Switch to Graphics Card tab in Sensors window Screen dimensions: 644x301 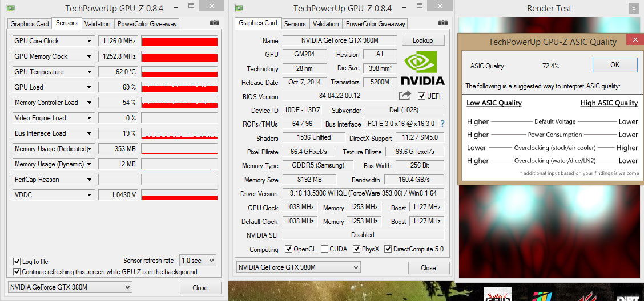pyautogui.click(x=30, y=24)
